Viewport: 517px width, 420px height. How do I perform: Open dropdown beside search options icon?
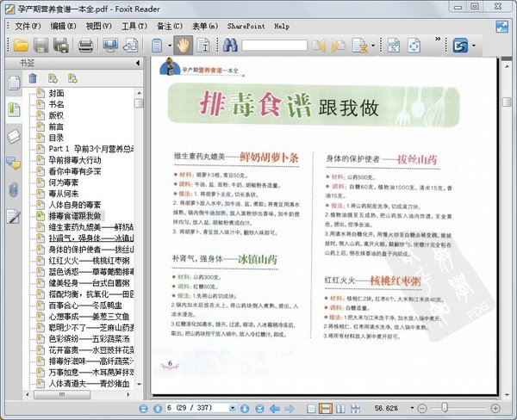click(x=373, y=46)
